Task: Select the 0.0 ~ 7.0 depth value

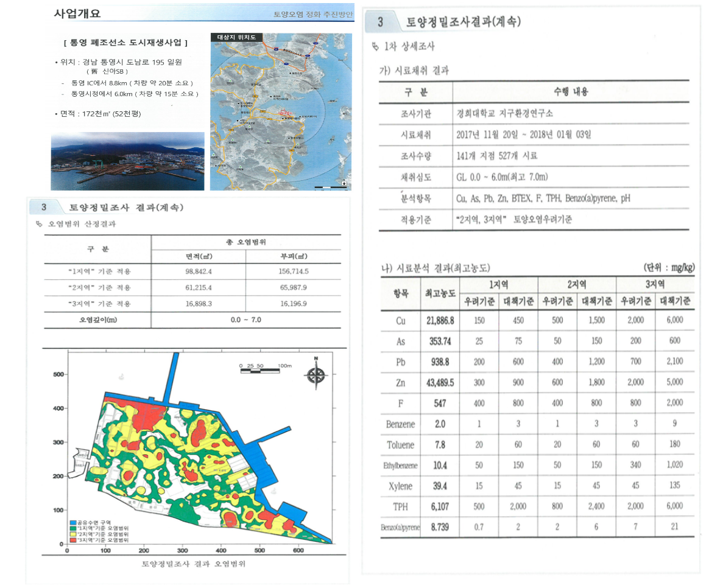Action: pos(246,320)
